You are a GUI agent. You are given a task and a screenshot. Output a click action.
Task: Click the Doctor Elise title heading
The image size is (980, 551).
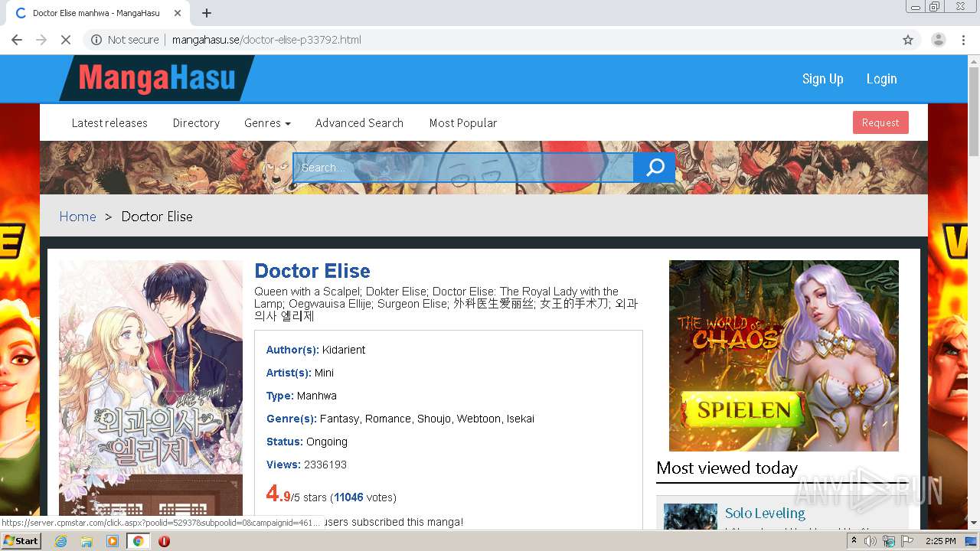tap(312, 271)
